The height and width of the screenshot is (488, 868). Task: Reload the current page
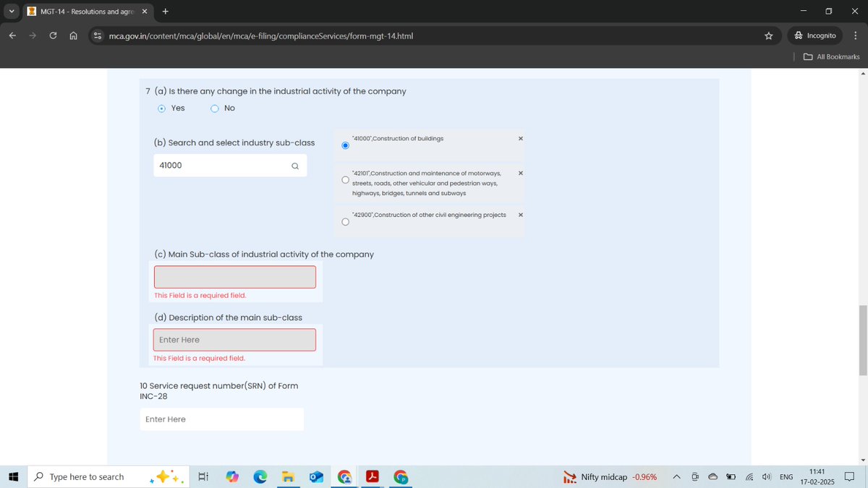54,35
